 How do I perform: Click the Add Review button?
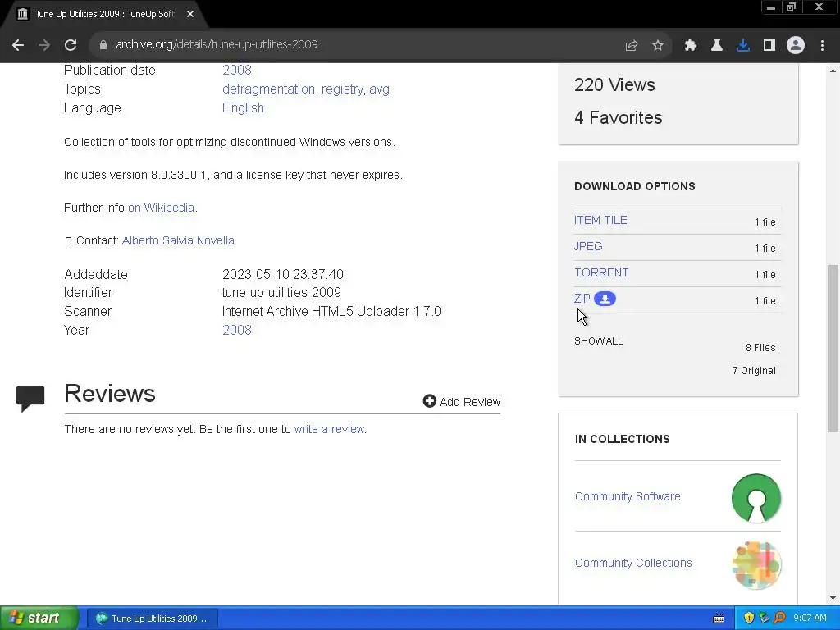[x=462, y=401]
